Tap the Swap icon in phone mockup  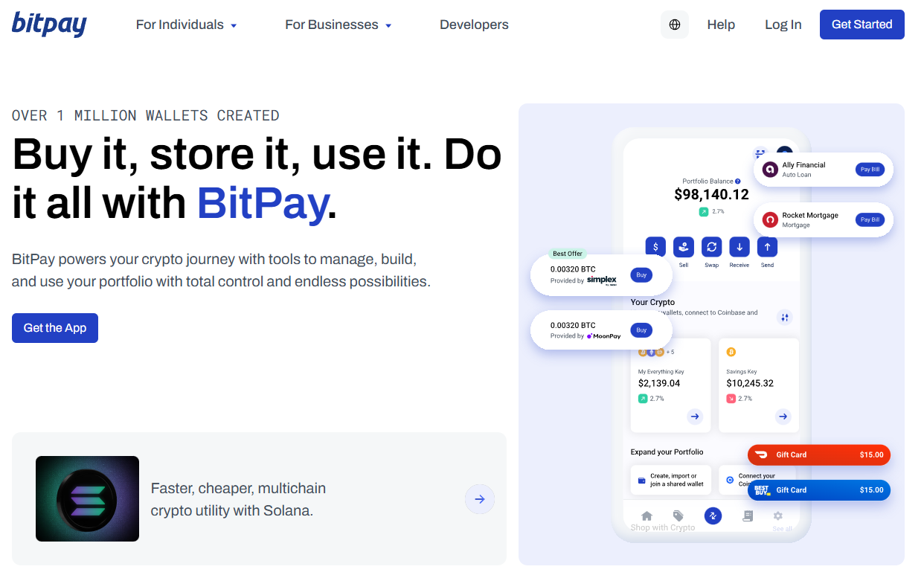(712, 246)
